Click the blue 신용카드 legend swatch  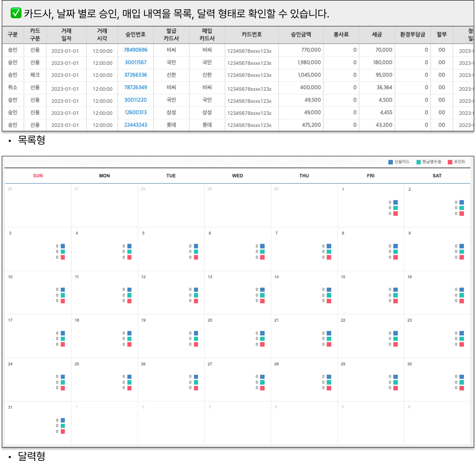(390, 162)
